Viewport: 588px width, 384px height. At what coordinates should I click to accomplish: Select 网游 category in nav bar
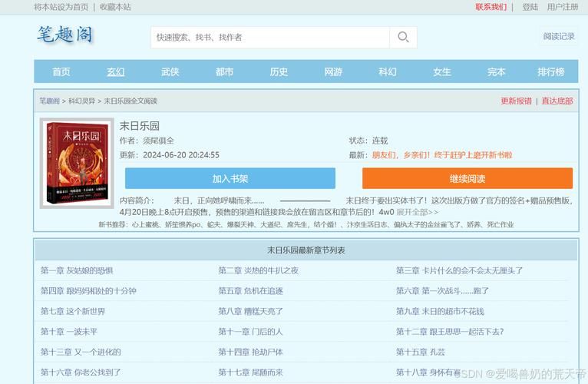pos(333,71)
